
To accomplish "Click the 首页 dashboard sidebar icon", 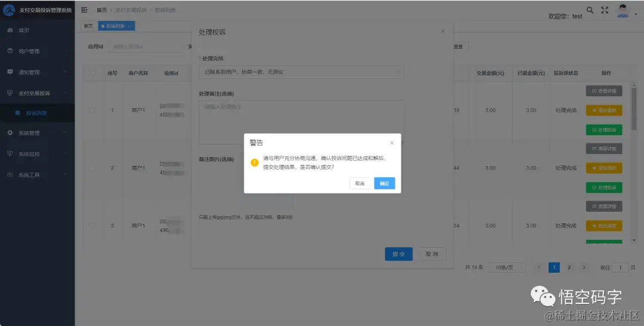I will 10,30.
